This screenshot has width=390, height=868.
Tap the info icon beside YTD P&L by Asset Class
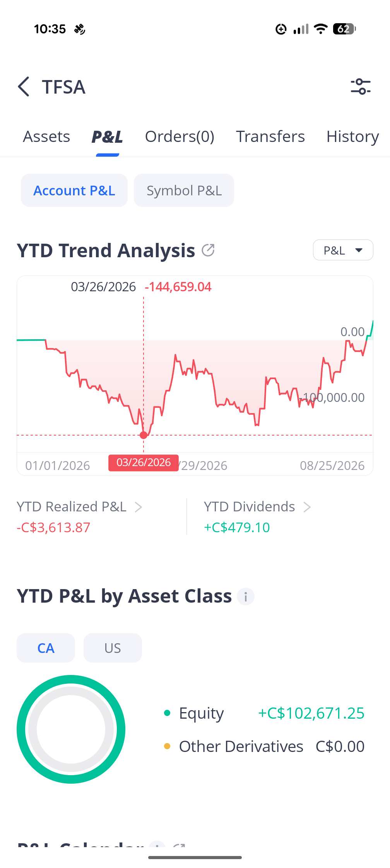(x=246, y=596)
